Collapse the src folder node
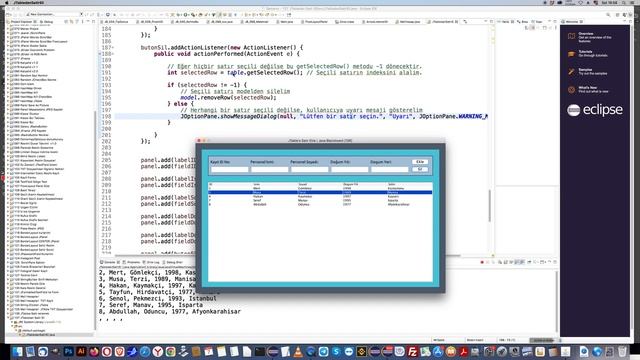 pos(11,327)
